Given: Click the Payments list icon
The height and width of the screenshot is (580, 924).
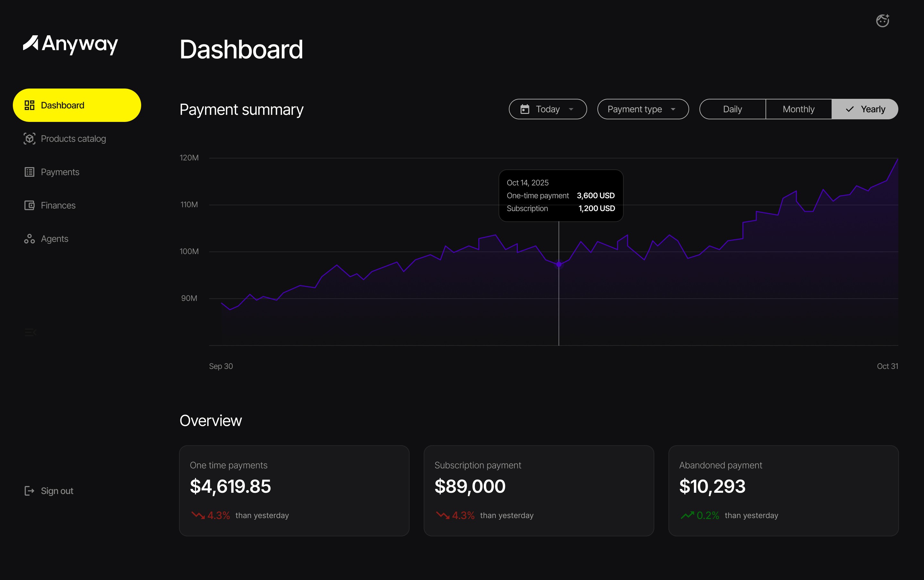Looking at the screenshot, I should (x=30, y=172).
